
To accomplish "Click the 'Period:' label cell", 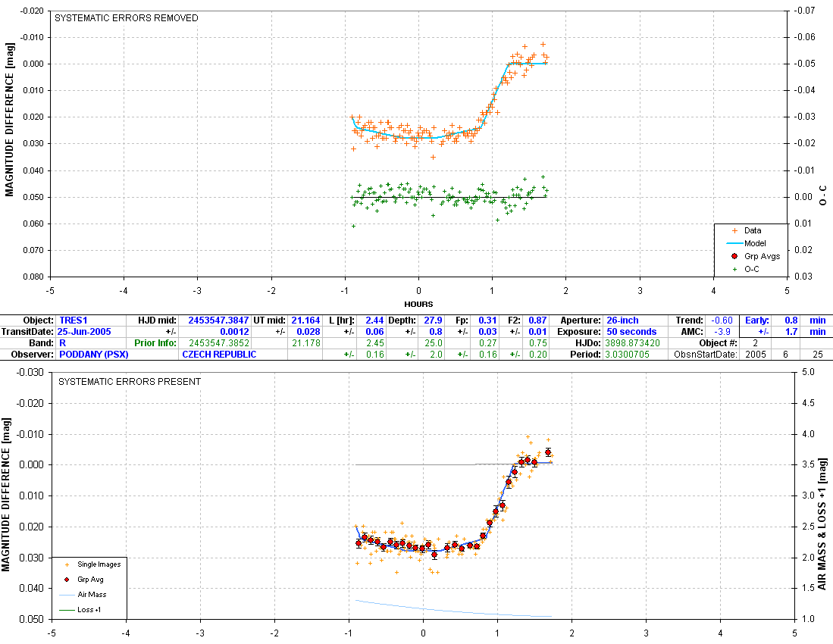I will [x=586, y=354].
